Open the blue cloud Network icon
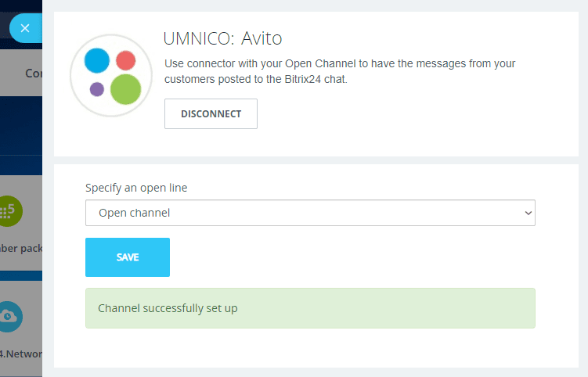 tap(11, 315)
